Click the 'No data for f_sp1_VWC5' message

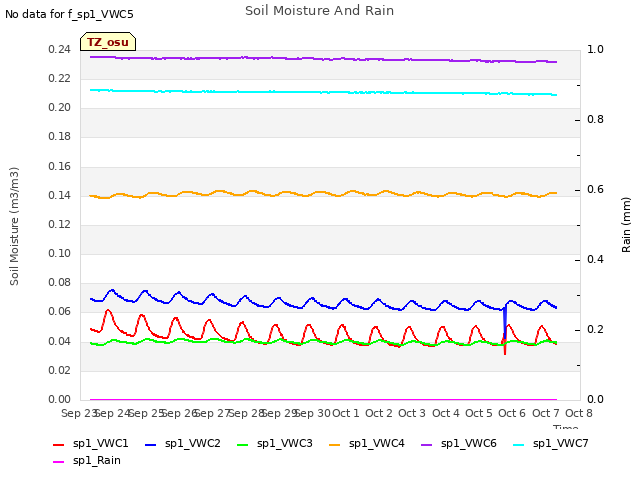69,14
